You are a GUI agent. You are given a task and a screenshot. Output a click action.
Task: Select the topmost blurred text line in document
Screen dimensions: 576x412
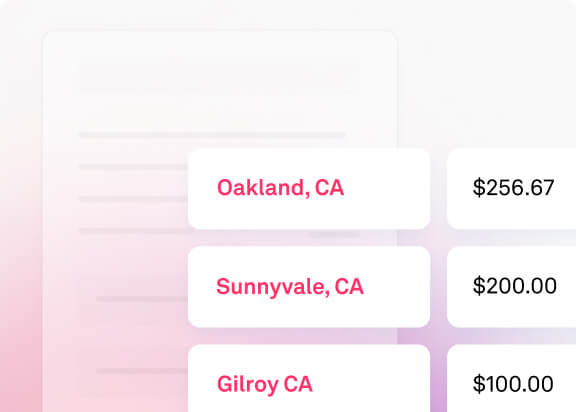(x=212, y=135)
